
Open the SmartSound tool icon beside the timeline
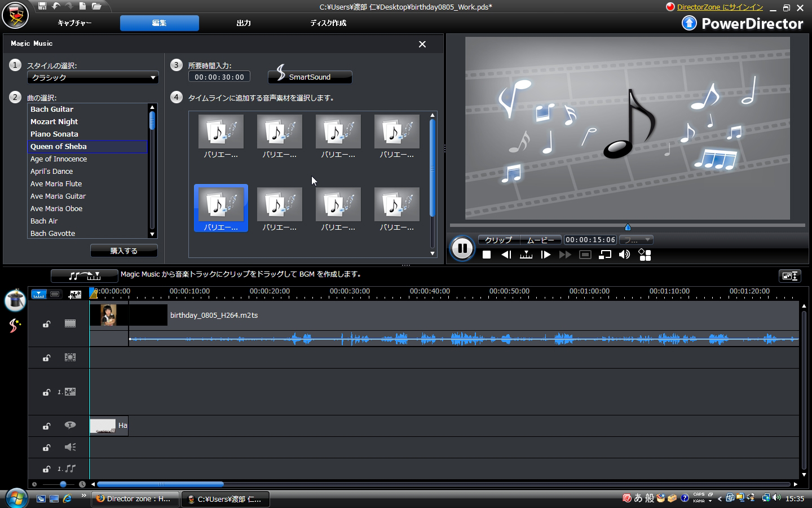15,326
